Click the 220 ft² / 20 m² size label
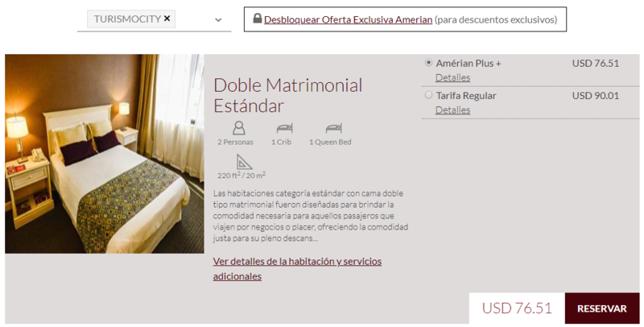The image size is (644, 327). [x=242, y=176]
